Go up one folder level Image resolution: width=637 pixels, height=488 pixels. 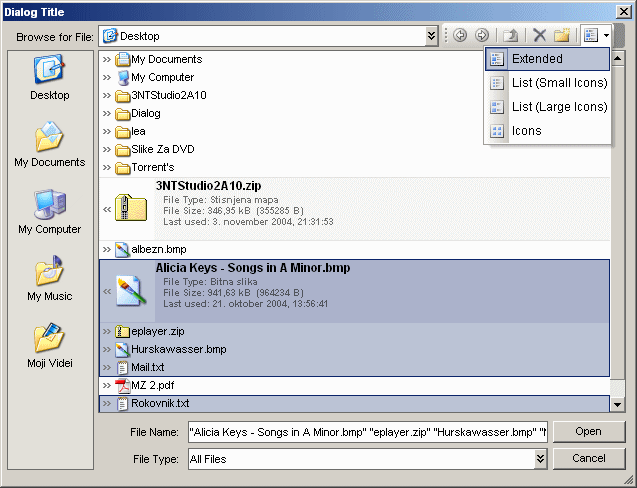coord(510,35)
